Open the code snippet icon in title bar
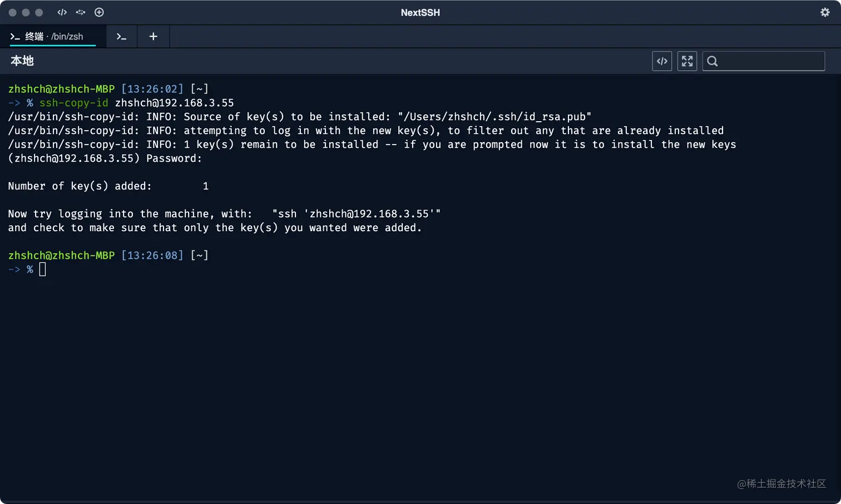Screen dimensions: 841x504 pos(62,12)
